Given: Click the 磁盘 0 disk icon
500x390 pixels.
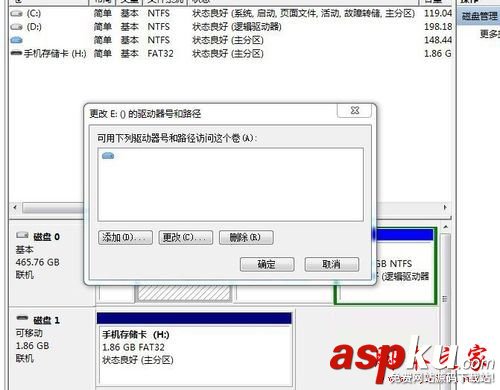Looking at the screenshot, I should point(23,235).
